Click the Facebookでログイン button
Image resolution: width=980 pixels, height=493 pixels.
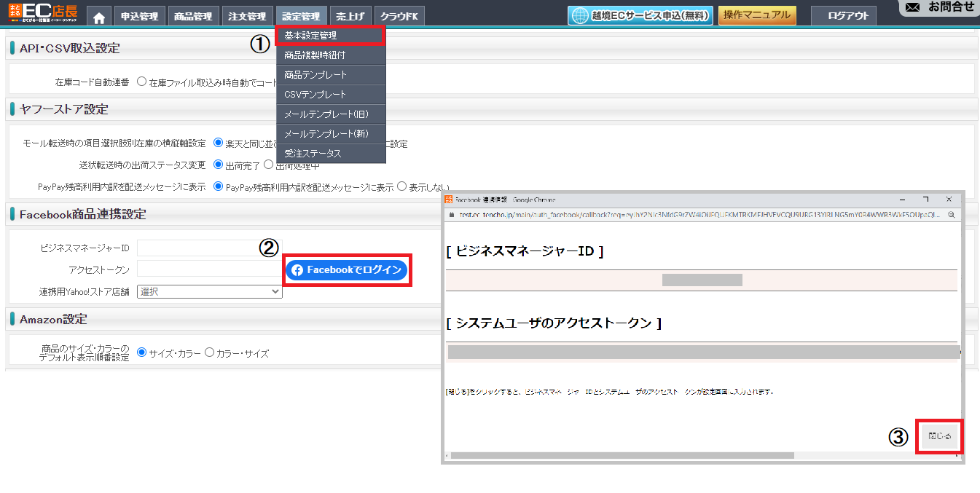pyautogui.click(x=347, y=270)
